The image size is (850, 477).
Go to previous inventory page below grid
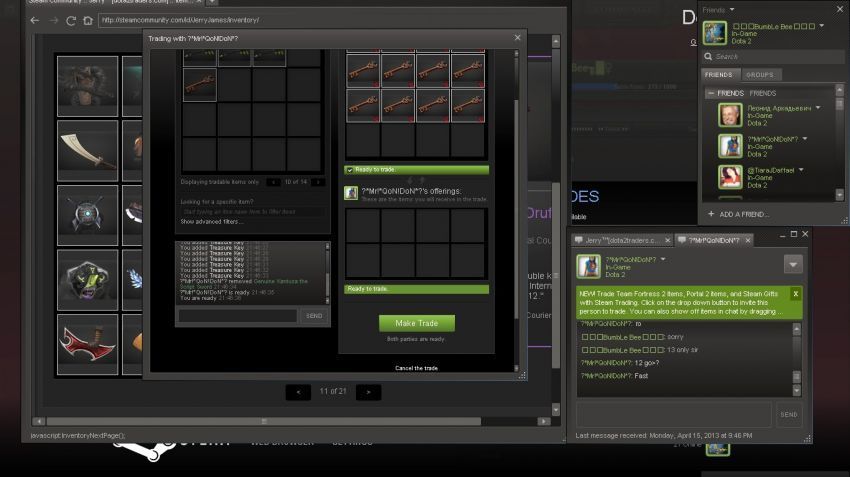pos(298,392)
